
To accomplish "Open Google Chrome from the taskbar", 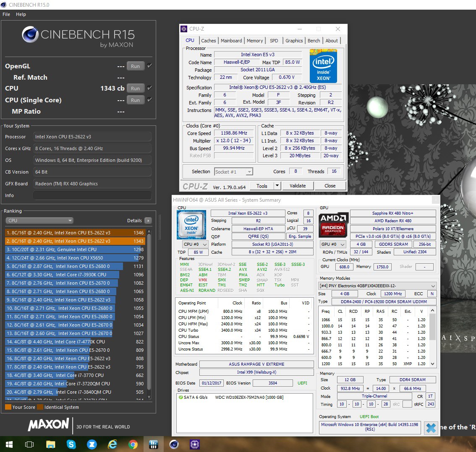I will point(133,444).
